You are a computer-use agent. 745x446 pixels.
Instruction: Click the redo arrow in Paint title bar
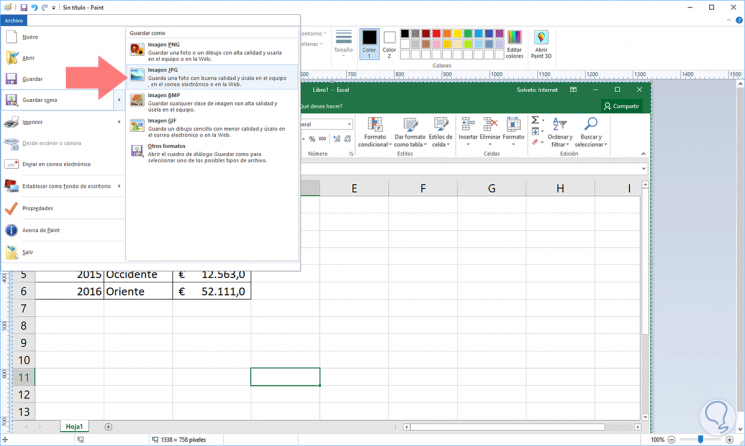coord(45,8)
